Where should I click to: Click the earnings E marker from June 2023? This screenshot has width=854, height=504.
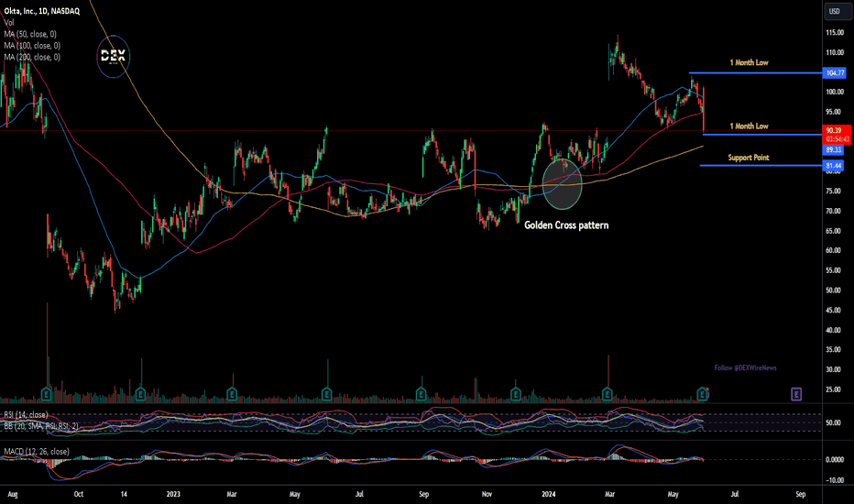[327, 393]
